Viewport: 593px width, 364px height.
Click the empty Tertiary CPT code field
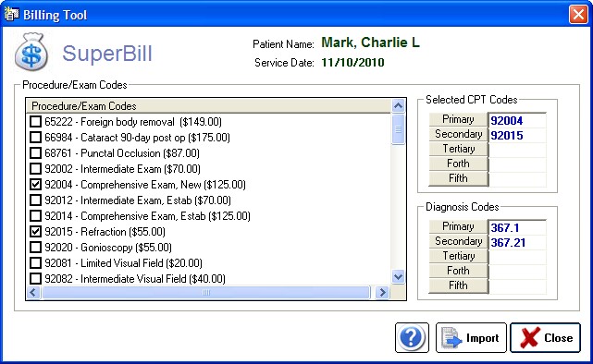click(x=517, y=150)
